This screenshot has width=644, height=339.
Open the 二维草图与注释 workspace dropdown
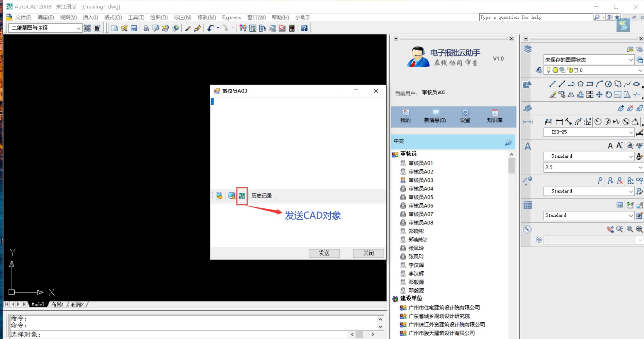pos(78,28)
